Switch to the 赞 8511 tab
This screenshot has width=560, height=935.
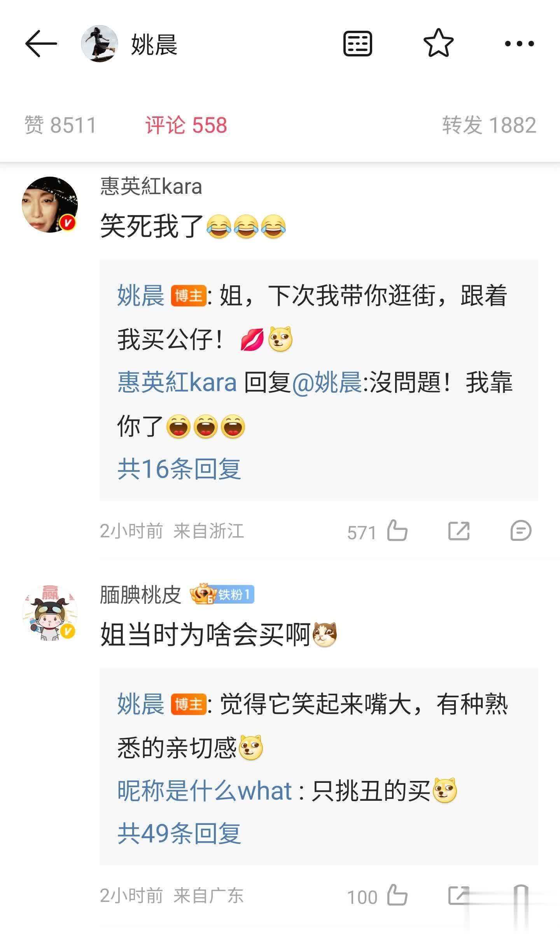pyautogui.click(x=60, y=125)
